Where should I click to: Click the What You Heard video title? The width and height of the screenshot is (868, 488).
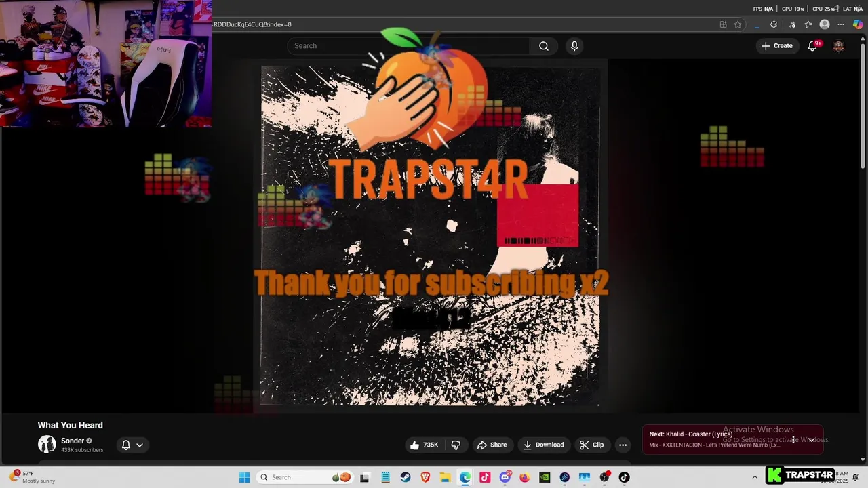point(71,425)
